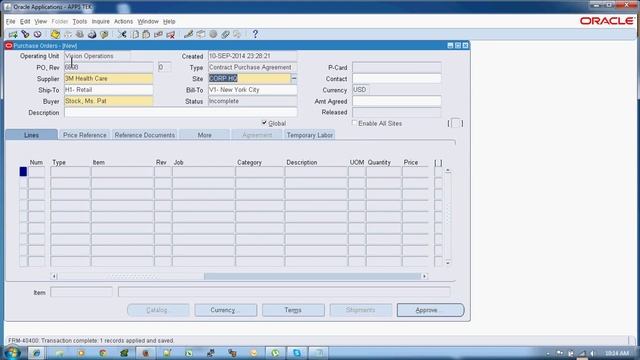Click the Ship-To field H1- Retail
The height and width of the screenshot is (360, 640).
pyautogui.click(x=109, y=90)
